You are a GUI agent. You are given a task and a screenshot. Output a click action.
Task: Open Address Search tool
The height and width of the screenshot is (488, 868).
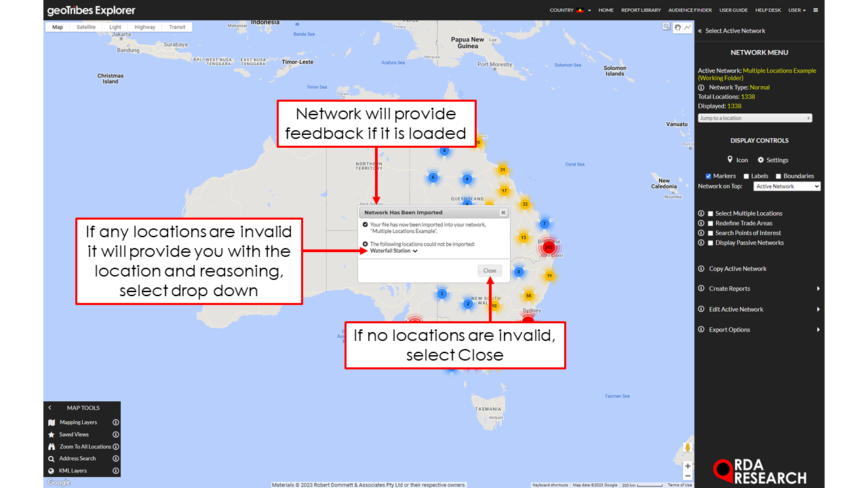point(77,459)
